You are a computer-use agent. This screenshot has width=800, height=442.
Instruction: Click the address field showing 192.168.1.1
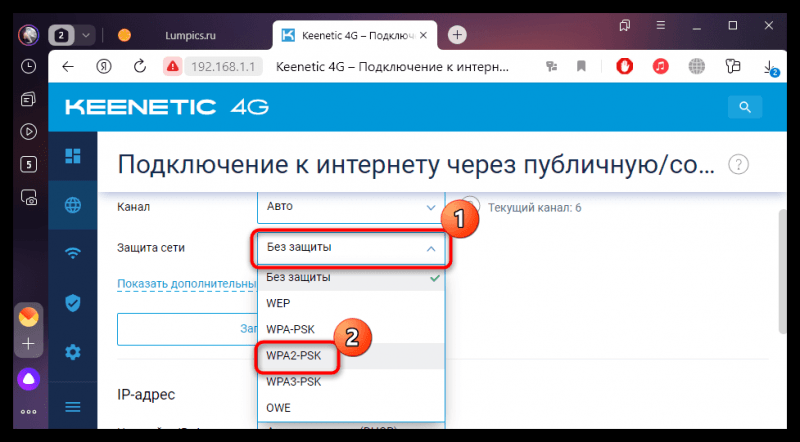(x=223, y=66)
